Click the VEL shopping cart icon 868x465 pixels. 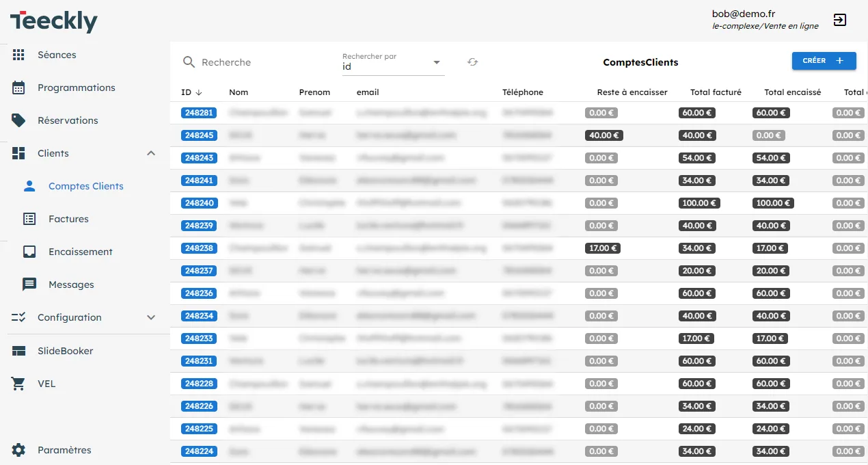(18, 384)
